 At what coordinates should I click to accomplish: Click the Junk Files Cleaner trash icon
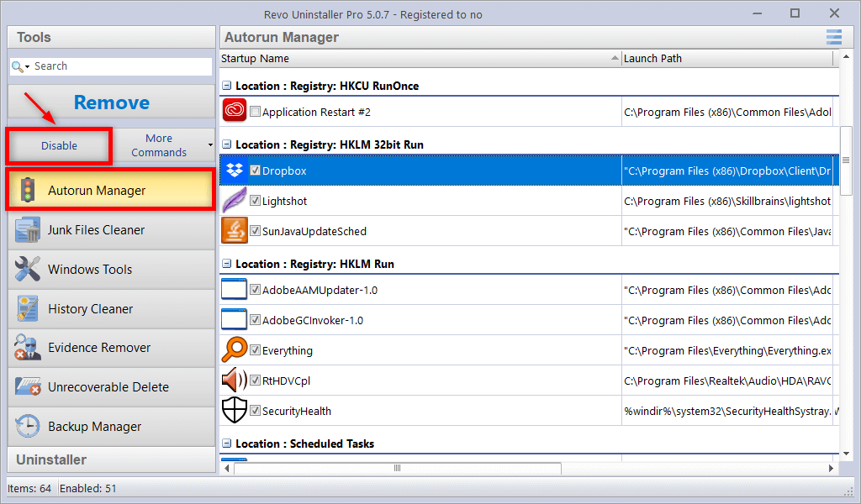(28, 230)
